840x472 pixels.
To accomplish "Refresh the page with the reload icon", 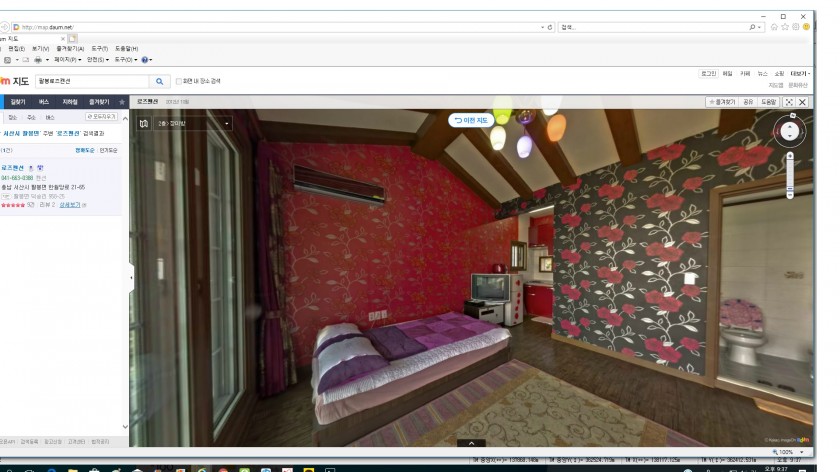I will click(x=550, y=27).
